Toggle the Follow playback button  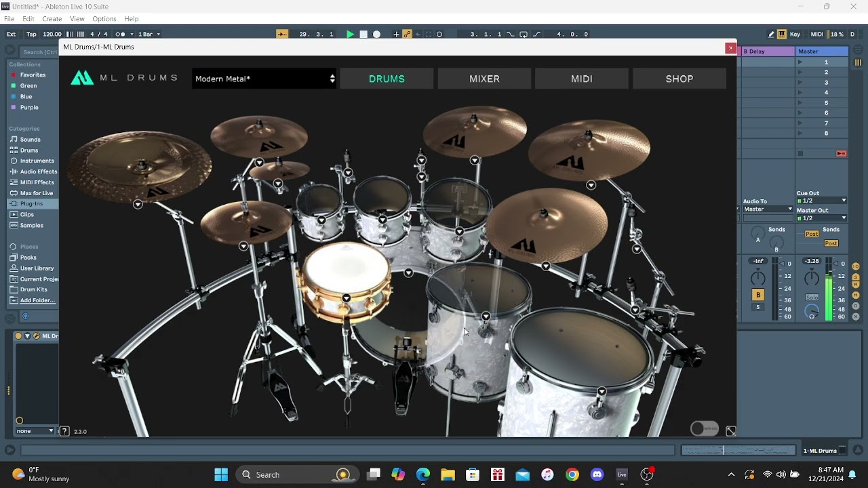coord(283,34)
